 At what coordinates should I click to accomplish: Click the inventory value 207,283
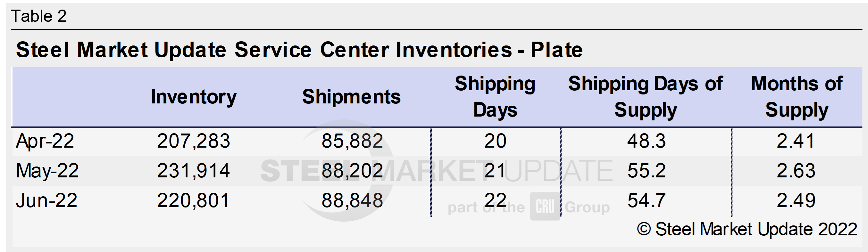click(193, 141)
